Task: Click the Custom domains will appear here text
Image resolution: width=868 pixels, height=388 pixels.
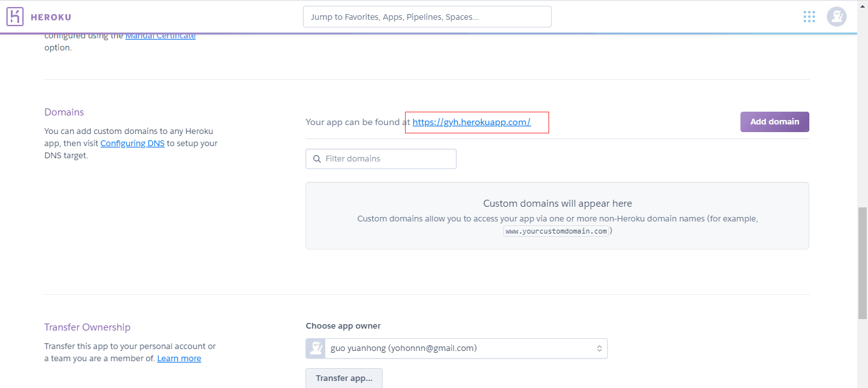Action: (557, 204)
